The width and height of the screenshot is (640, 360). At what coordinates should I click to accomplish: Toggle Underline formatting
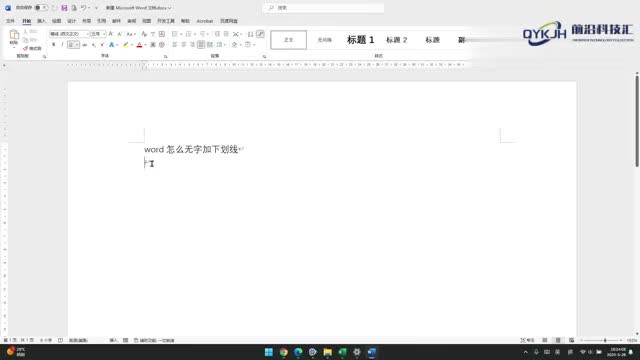(71, 44)
